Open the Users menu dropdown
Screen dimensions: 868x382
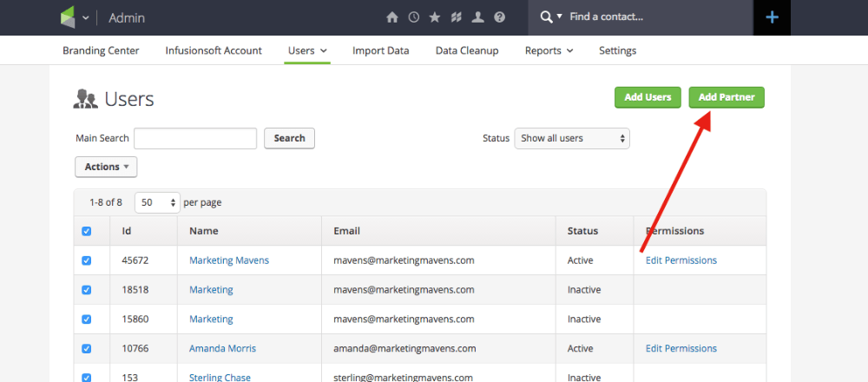(307, 50)
